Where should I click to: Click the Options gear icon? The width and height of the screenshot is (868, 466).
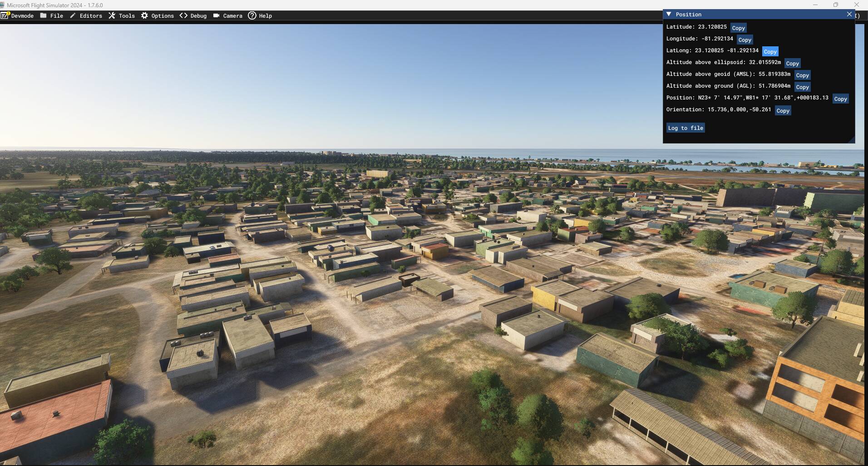click(144, 15)
